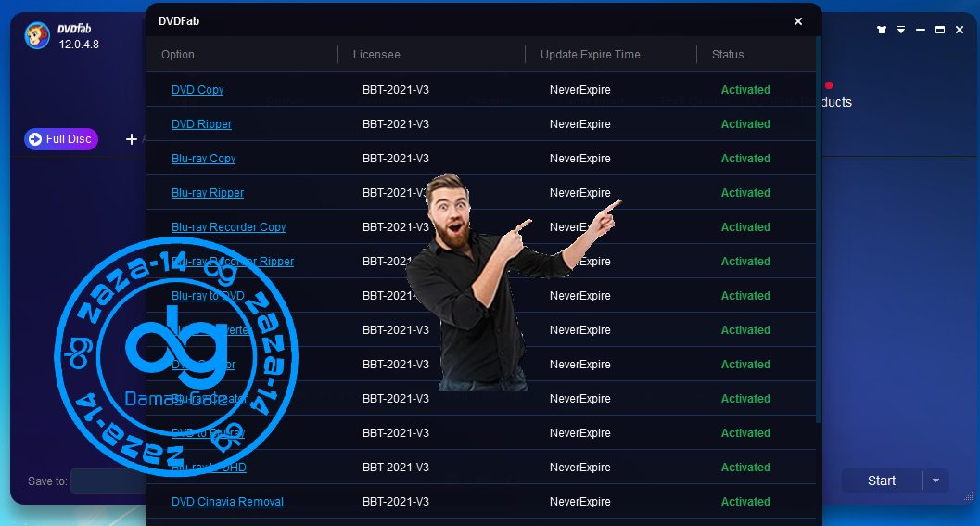Click Activated status in DVD Ripper row

pos(745,123)
